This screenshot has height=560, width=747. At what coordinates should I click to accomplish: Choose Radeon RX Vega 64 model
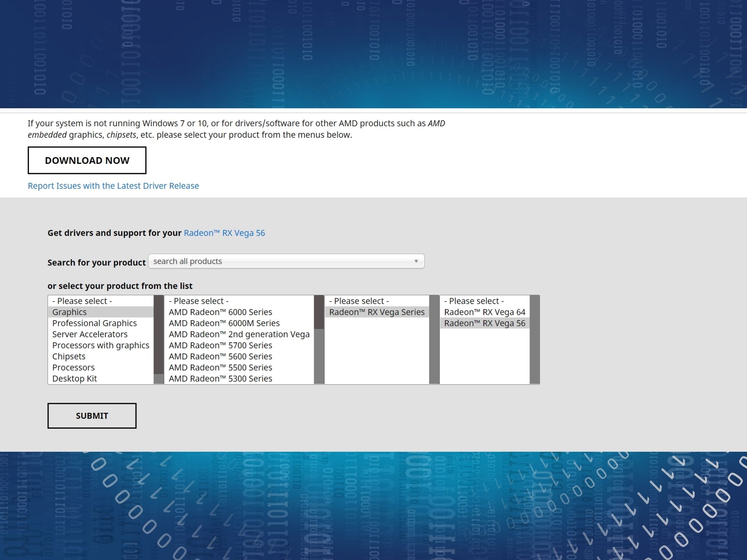pyautogui.click(x=485, y=312)
